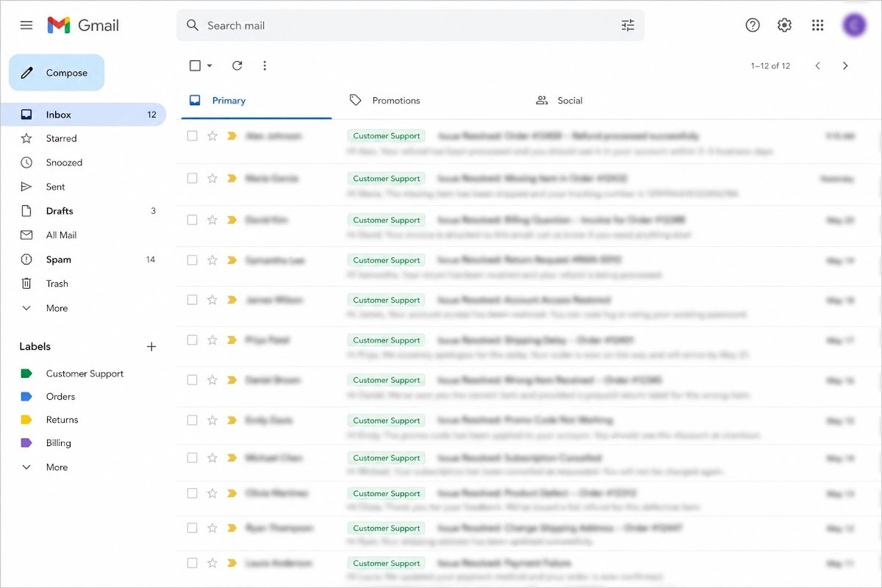Star the Emily Davis email
The width and height of the screenshot is (882, 588).
(212, 420)
